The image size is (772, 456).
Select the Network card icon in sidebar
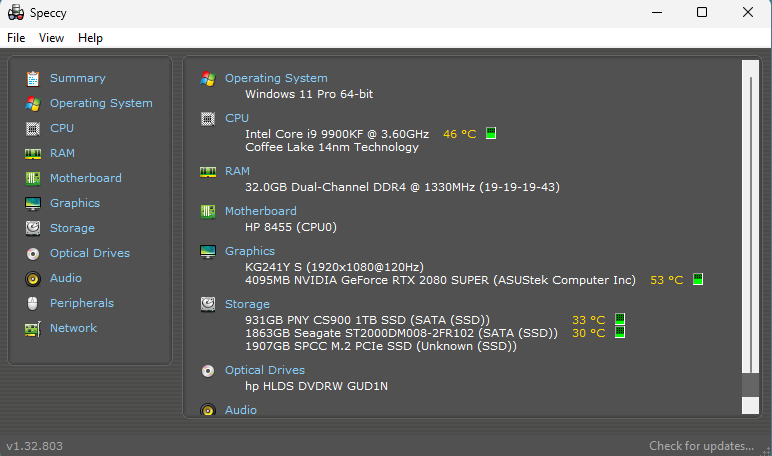[33, 328]
